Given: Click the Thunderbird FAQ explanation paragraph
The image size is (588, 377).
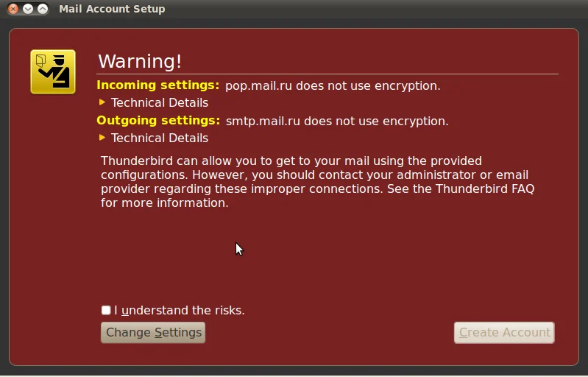Looking at the screenshot, I should point(316,182).
